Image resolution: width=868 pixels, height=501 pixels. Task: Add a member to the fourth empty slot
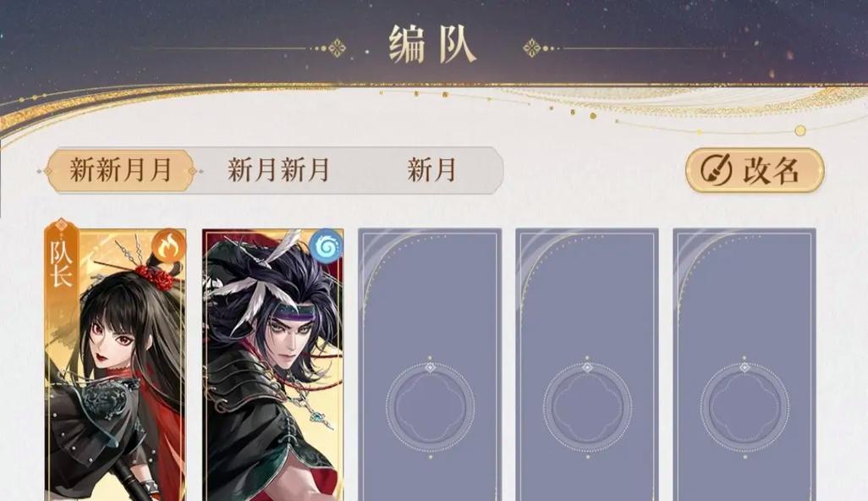587,364
